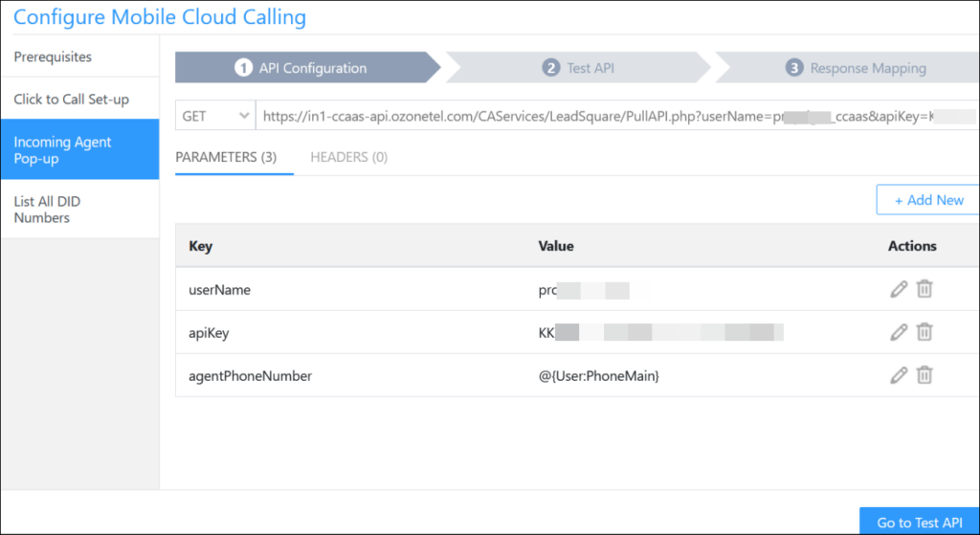The width and height of the screenshot is (980, 535).
Task: Edit the agentPhoneNumber parameter
Action: coord(899,375)
